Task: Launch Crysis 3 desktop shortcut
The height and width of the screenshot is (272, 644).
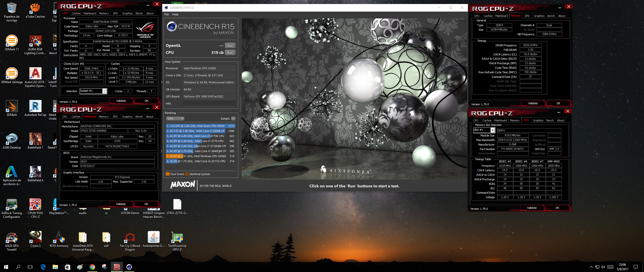Action: coord(35,239)
